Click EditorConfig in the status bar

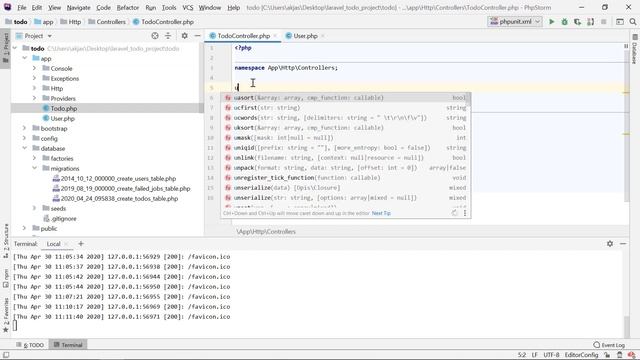[x=581, y=355]
